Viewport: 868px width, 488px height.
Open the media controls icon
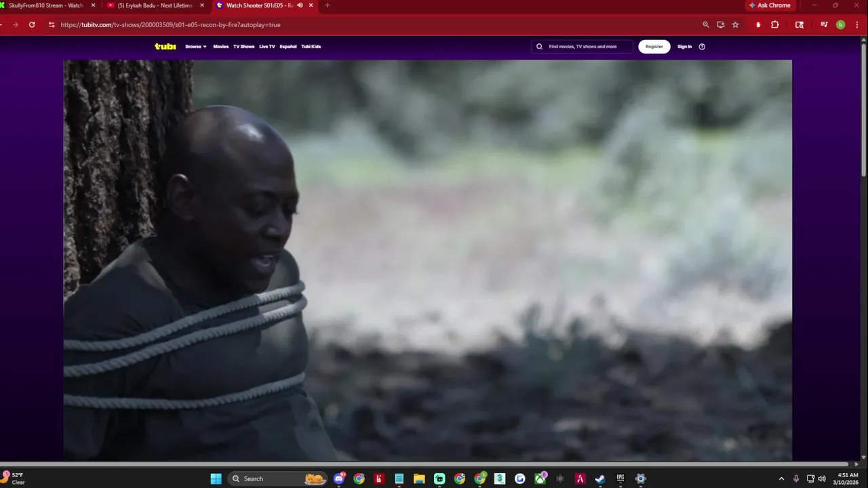[824, 24]
